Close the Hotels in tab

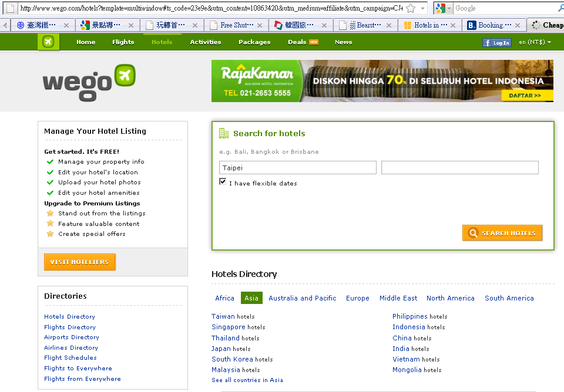[453, 25]
